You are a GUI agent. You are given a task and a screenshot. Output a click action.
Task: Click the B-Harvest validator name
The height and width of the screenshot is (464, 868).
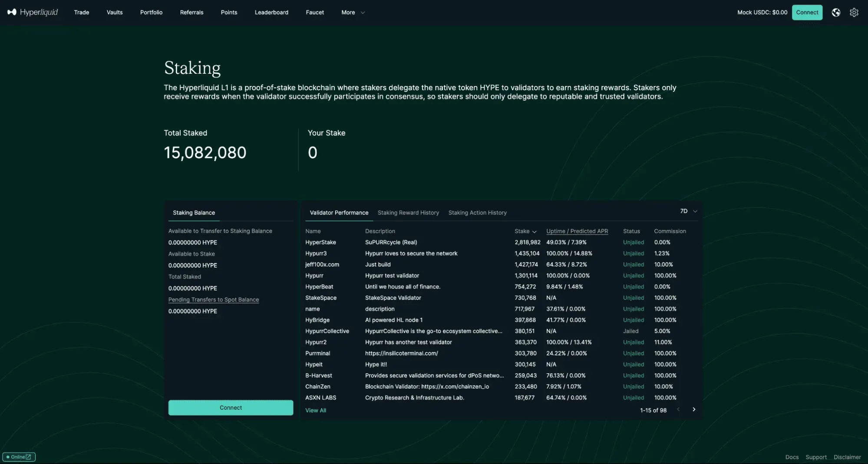(319, 376)
